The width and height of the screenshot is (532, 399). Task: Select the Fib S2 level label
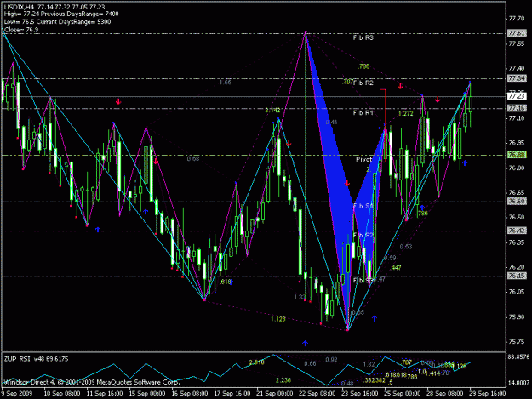click(x=363, y=236)
